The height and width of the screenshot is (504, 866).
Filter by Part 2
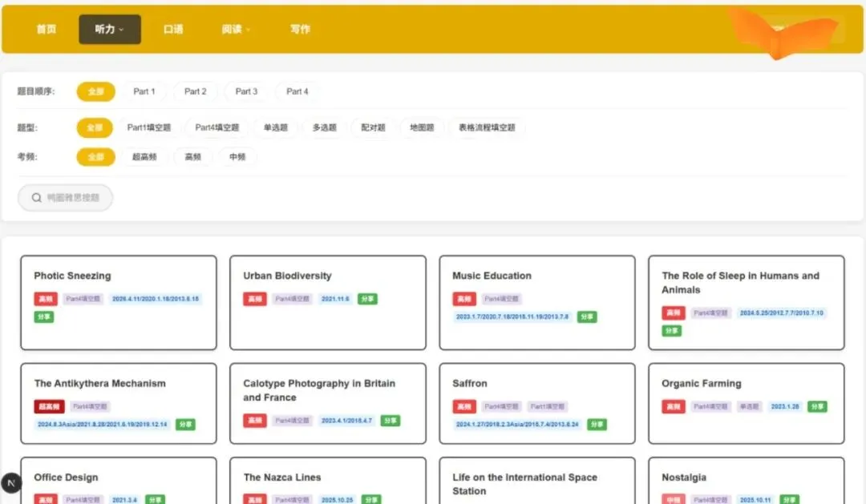click(x=196, y=91)
